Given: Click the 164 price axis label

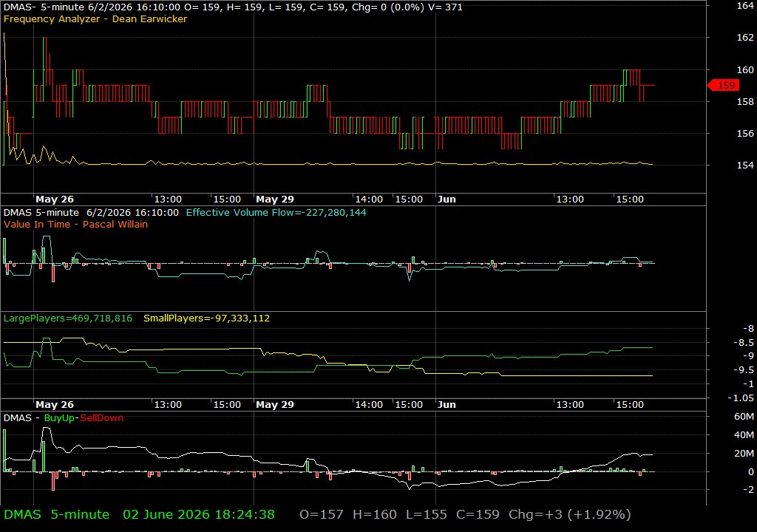Looking at the screenshot, I should (x=745, y=6).
